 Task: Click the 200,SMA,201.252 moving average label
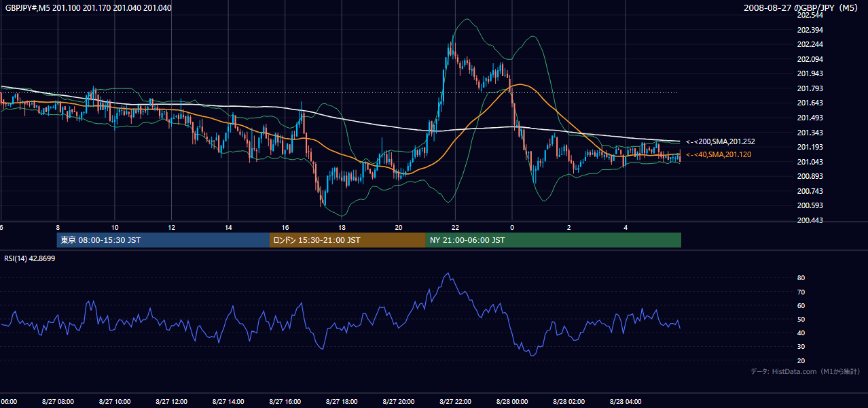(x=720, y=141)
